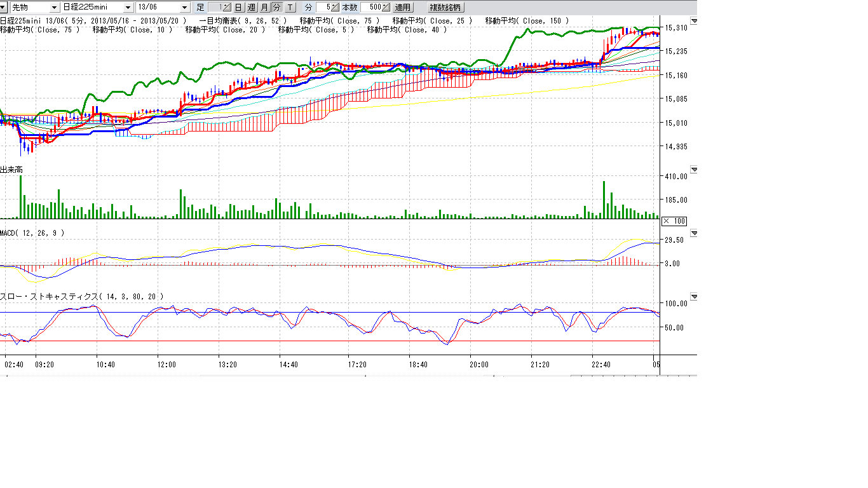Select the T tick chart button
The width and height of the screenshot is (868, 488).
[290, 8]
